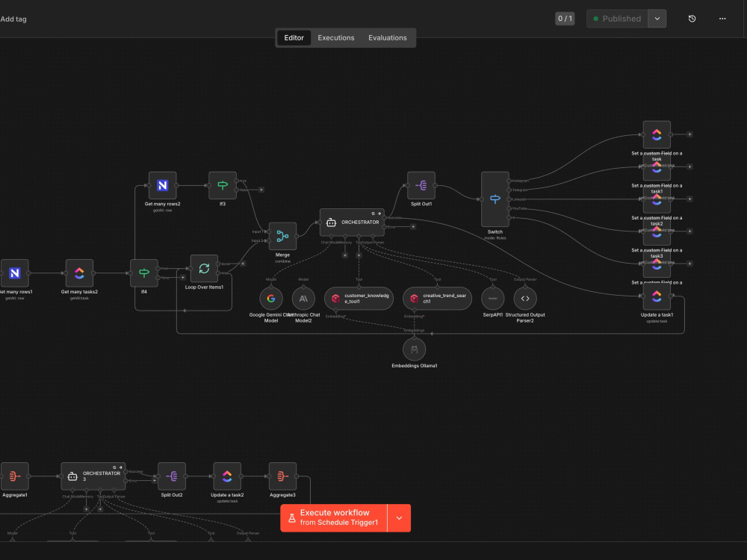This screenshot has width=747, height=560.
Task: Switch to the Editor tab
Action: [294, 37]
